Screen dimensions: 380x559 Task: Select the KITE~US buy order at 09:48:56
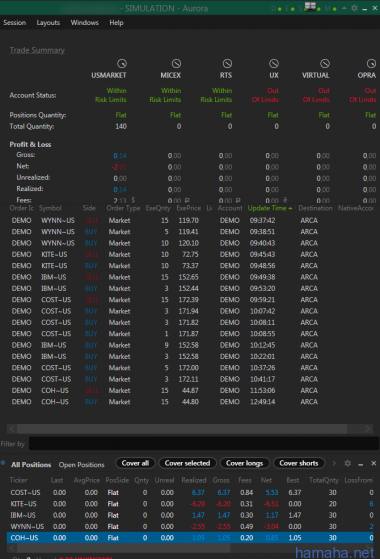[x=190, y=266]
